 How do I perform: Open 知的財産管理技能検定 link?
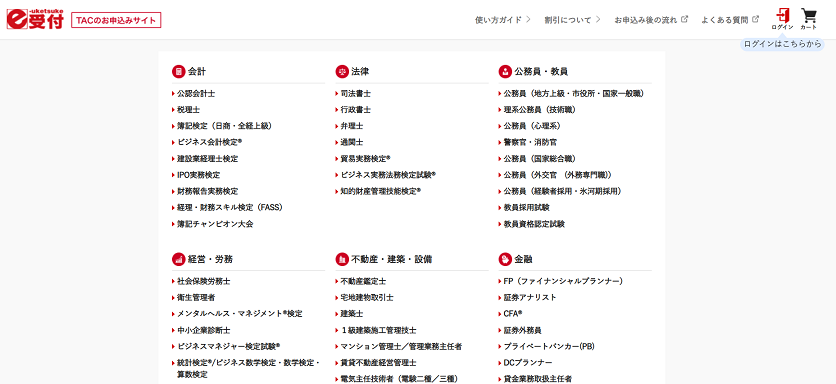point(381,191)
